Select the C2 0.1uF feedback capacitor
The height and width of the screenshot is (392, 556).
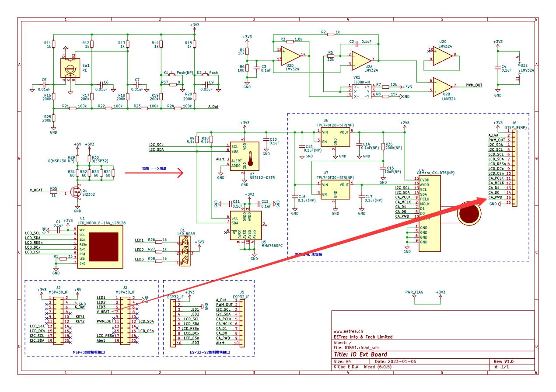(x=358, y=45)
